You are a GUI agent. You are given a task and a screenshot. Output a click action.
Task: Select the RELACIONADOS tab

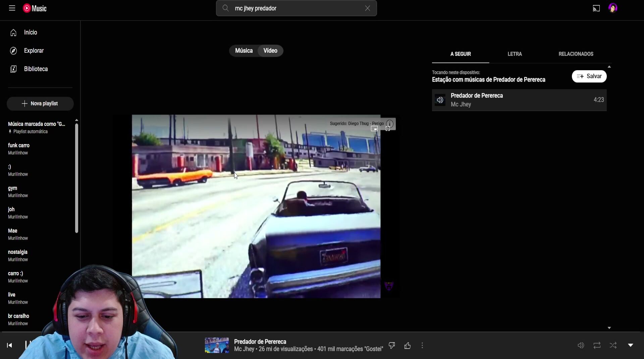576,54
